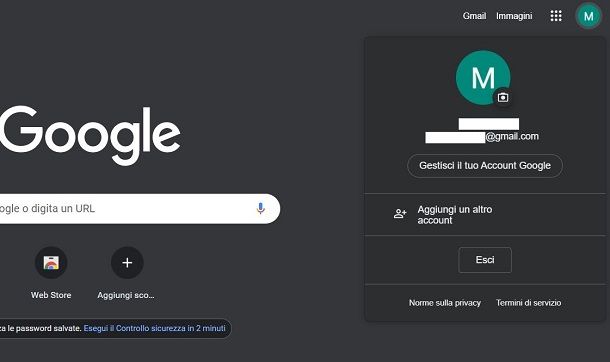
Task: Open Termini di servizio link
Action: pos(528,303)
